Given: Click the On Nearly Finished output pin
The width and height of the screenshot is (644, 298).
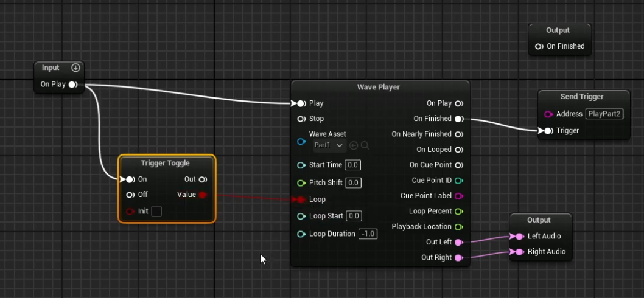Looking at the screenshot, I should (459, 134).
